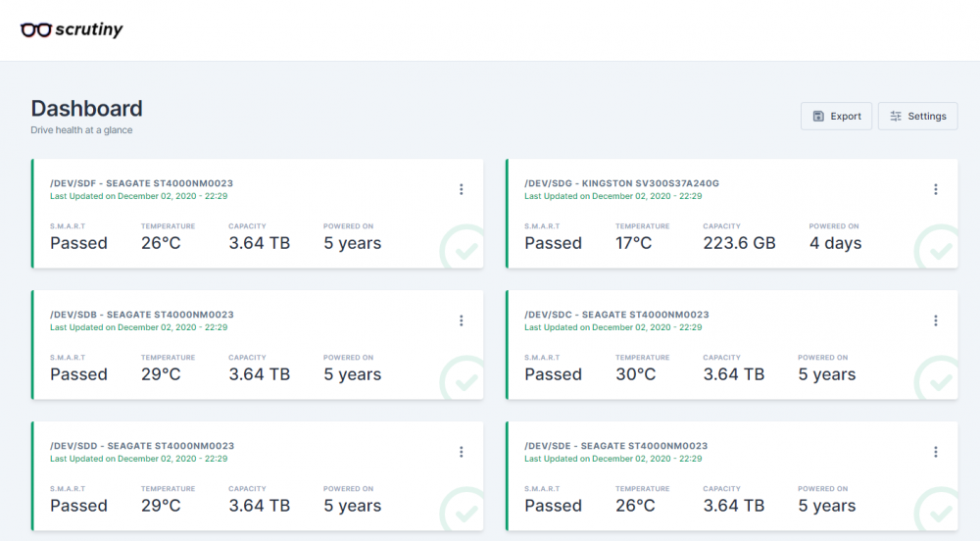980x541 pixels.
Task: Click the Passed S.M.A.R.T status on /DEV/SDC
Action: 553,374
